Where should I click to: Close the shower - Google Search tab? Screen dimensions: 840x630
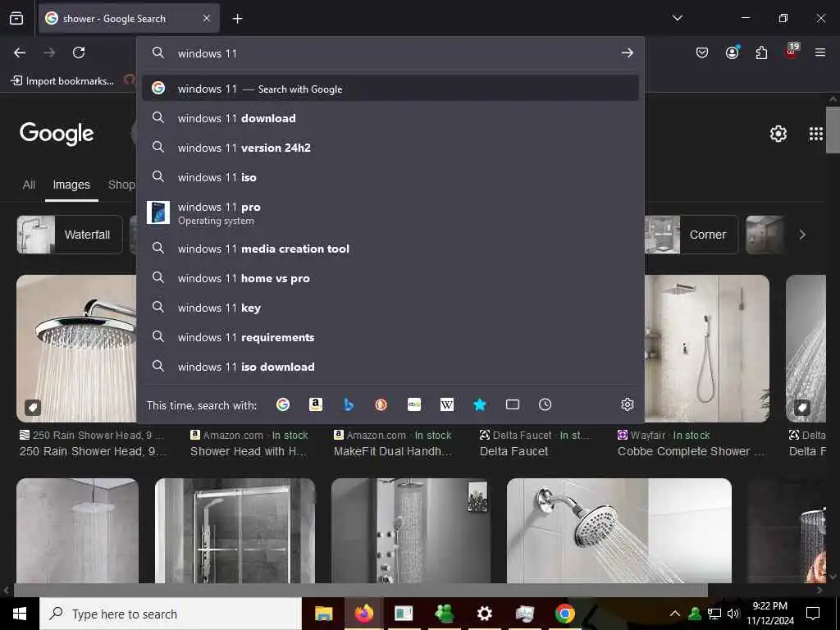[207, 18]
